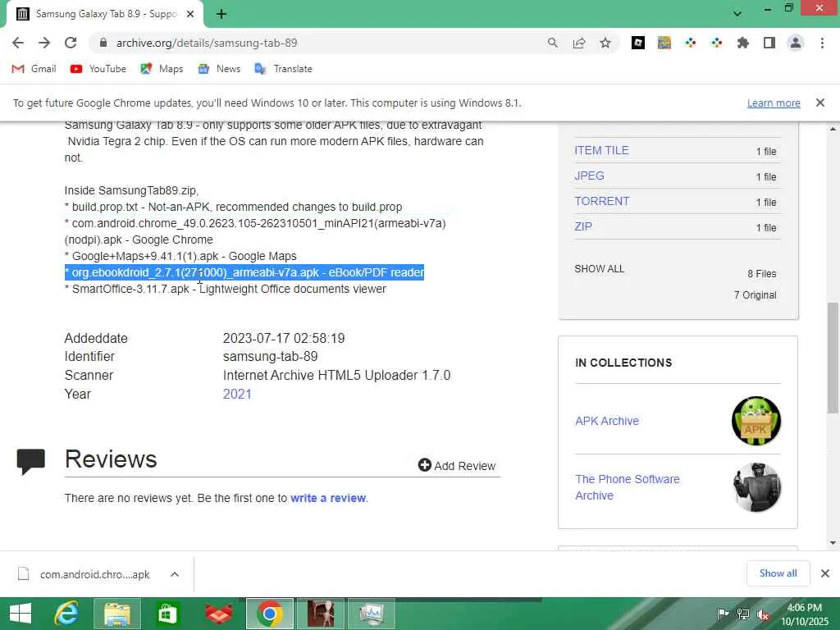Open Windows Start menu
The width and height of the screenshot is (840, 630).
coord(21,614)
